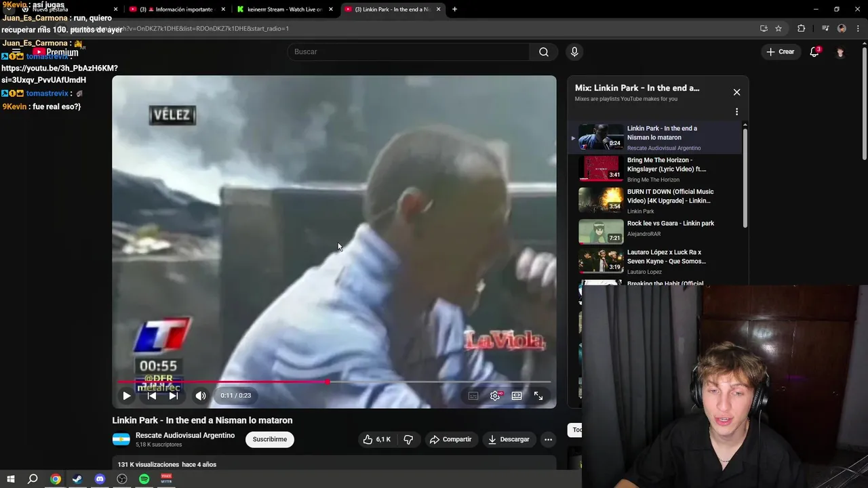Open the install/cast icon in address bar
868x488 pixels.
[x=764, y=28]
